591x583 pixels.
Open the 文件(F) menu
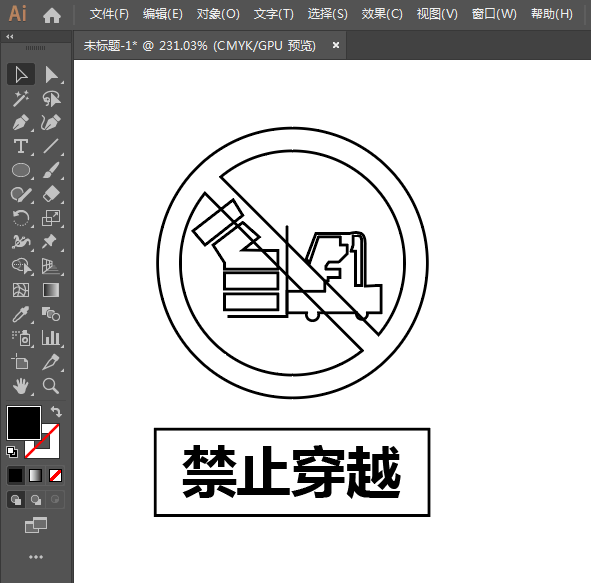(109, 14)
